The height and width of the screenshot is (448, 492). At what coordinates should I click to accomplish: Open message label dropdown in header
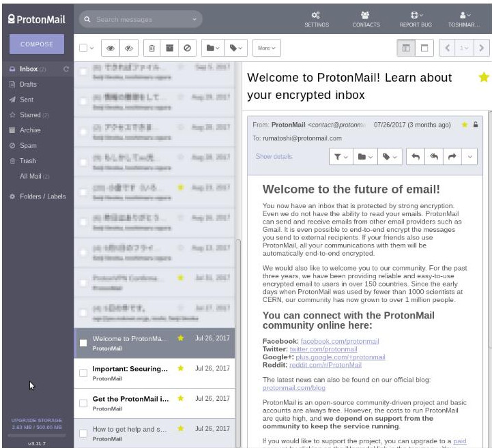390,156
